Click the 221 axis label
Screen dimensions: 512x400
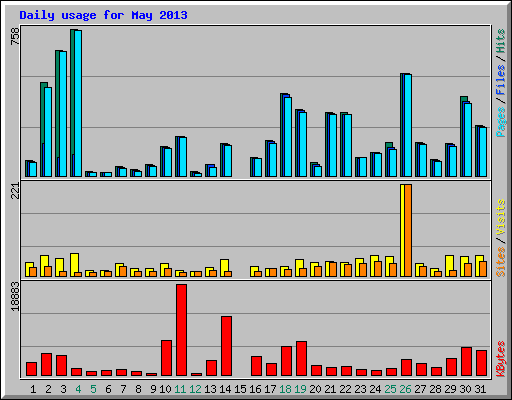[15, 191]
